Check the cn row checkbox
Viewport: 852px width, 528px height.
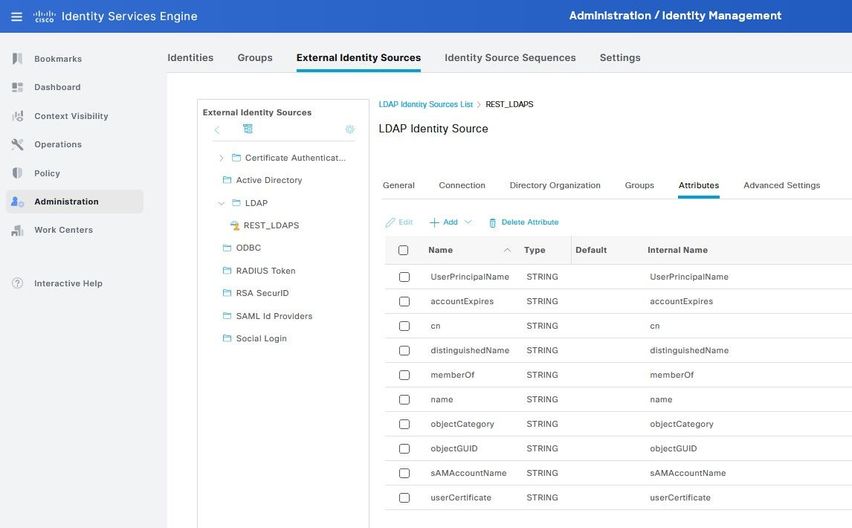404,326
